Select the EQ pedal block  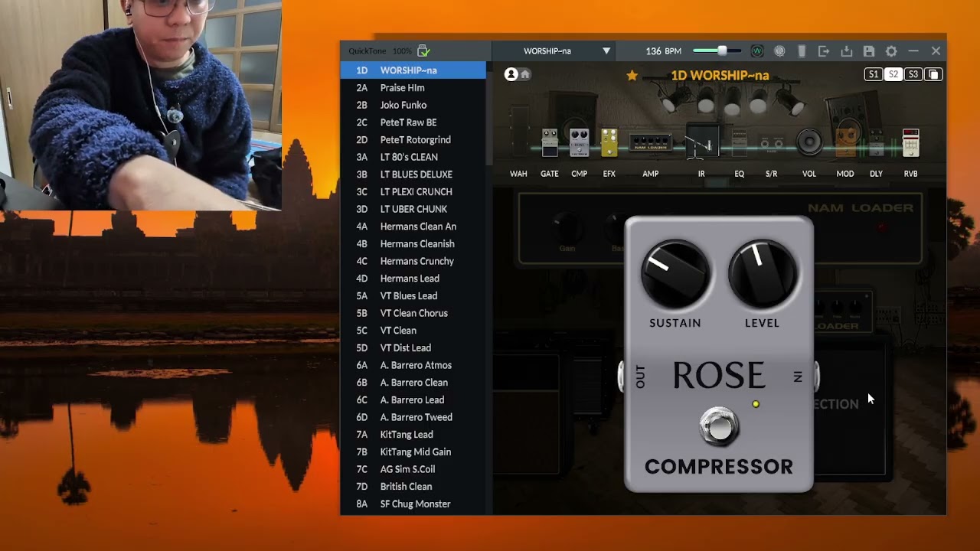[x=739, y=142]
